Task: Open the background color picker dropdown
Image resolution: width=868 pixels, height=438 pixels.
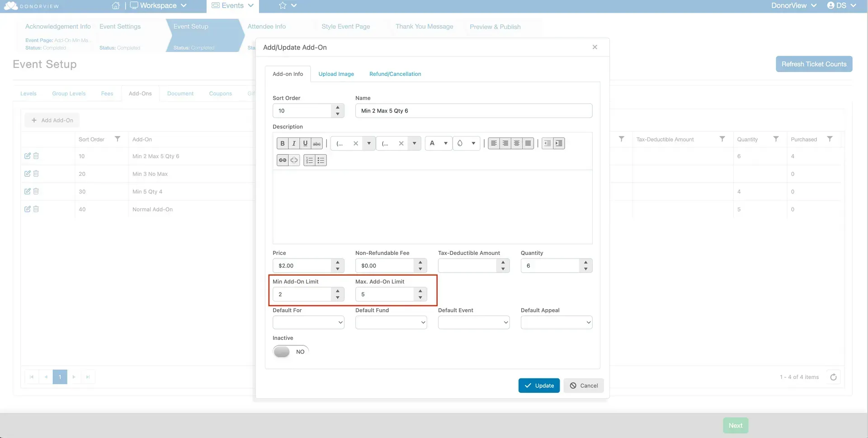Action: [x=473, y=143]
